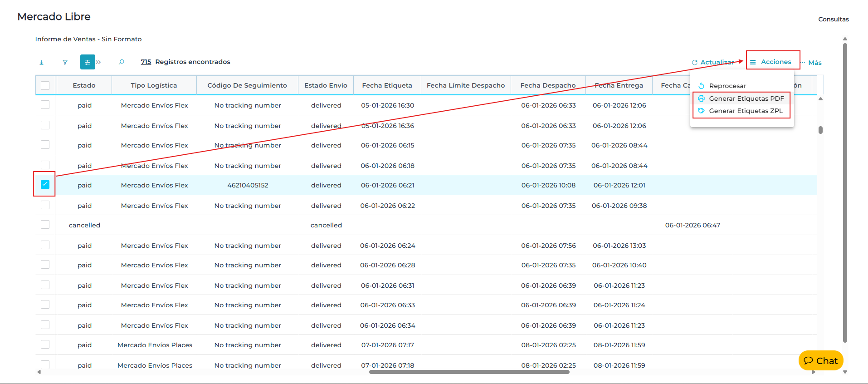
Task: Click the printer icon for PDF labels
Action: pos(701,98)
